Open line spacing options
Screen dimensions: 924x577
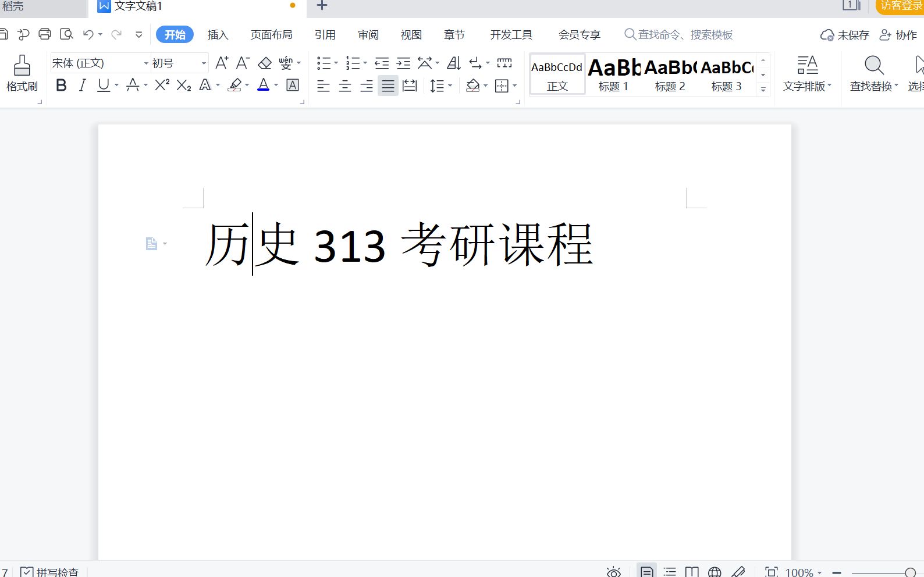click(437, 86)
